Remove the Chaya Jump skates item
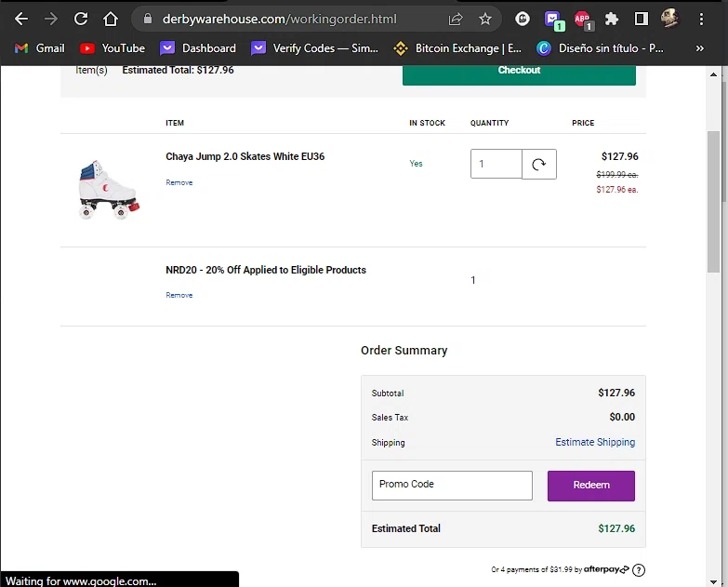 [179, 182]
